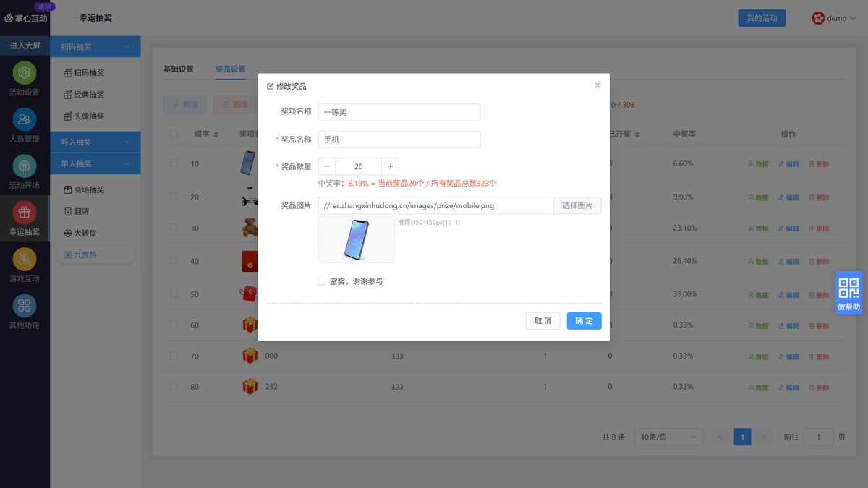
Task: Open the 10条/页 page size dropdown
Action: [668, 437]
